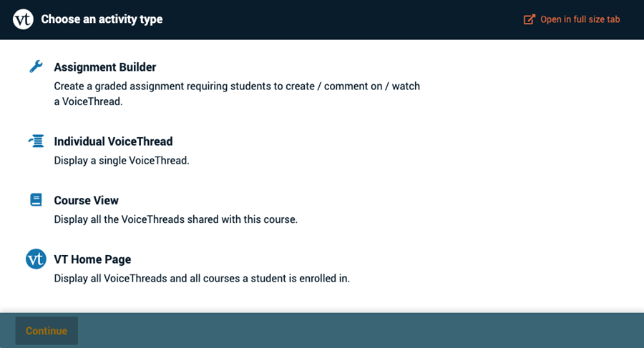
Task: Click the 'Choose an activity type' heading
Action: coord(102,19)
